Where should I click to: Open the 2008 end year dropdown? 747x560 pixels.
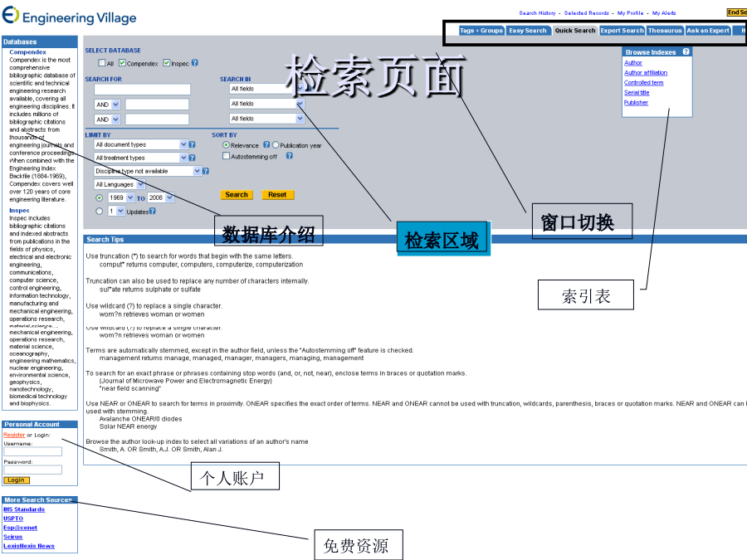coord(160,197)
